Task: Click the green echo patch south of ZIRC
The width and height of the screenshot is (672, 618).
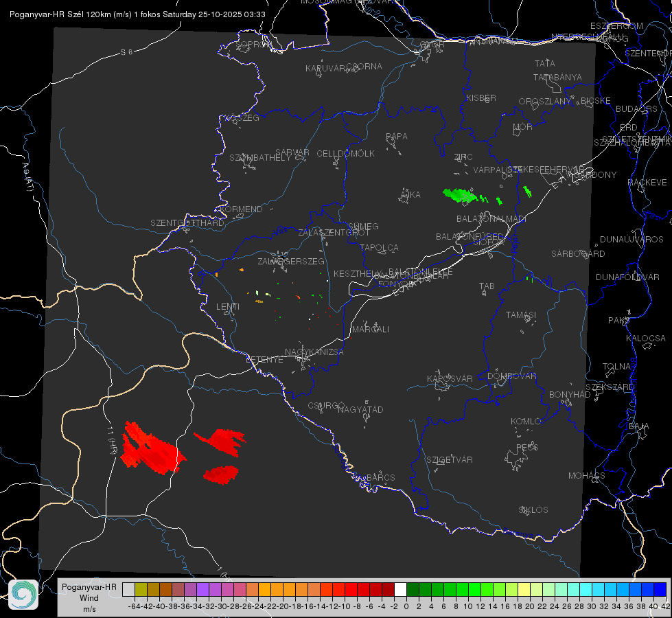Action: pyautogui.click(x=461, y=195)
